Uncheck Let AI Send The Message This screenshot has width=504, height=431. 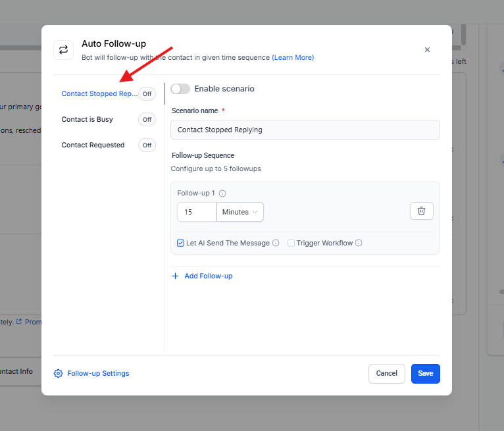[x=181, y=243]
